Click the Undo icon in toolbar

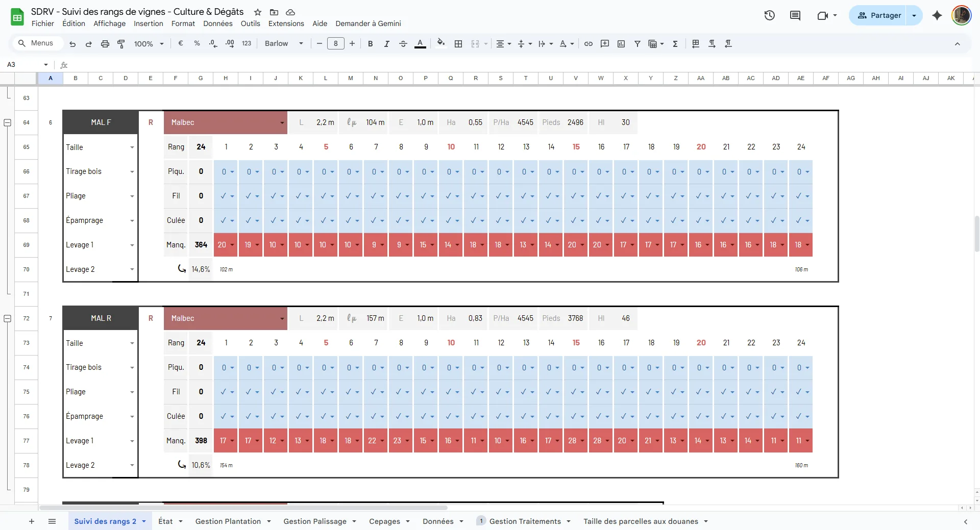point(72,44)
